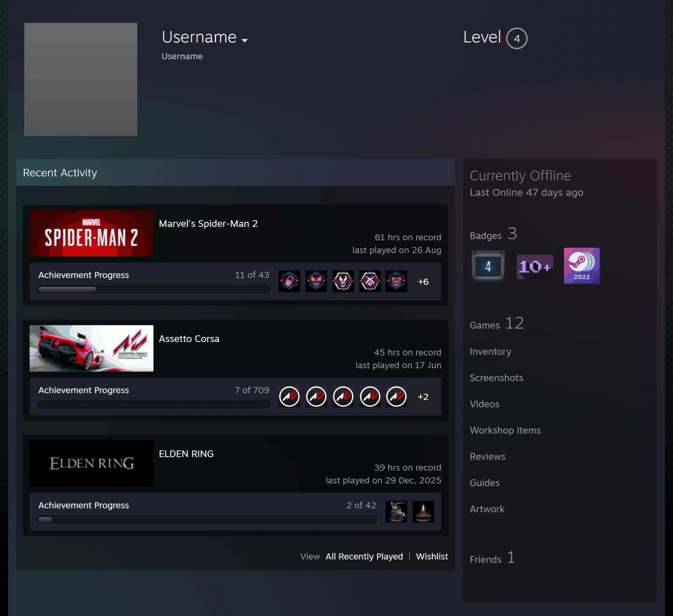Open the Friends 1 link
The image size is (673, 616).
click(x=492, y=558)
